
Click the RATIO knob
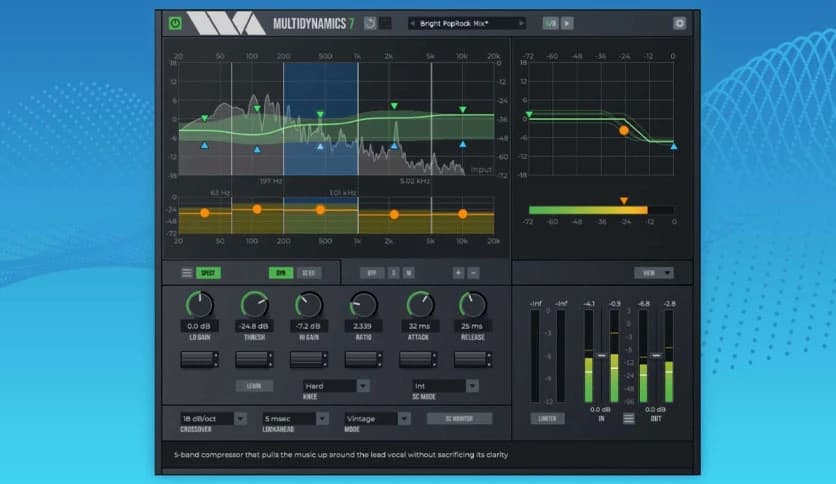point(364,305)
